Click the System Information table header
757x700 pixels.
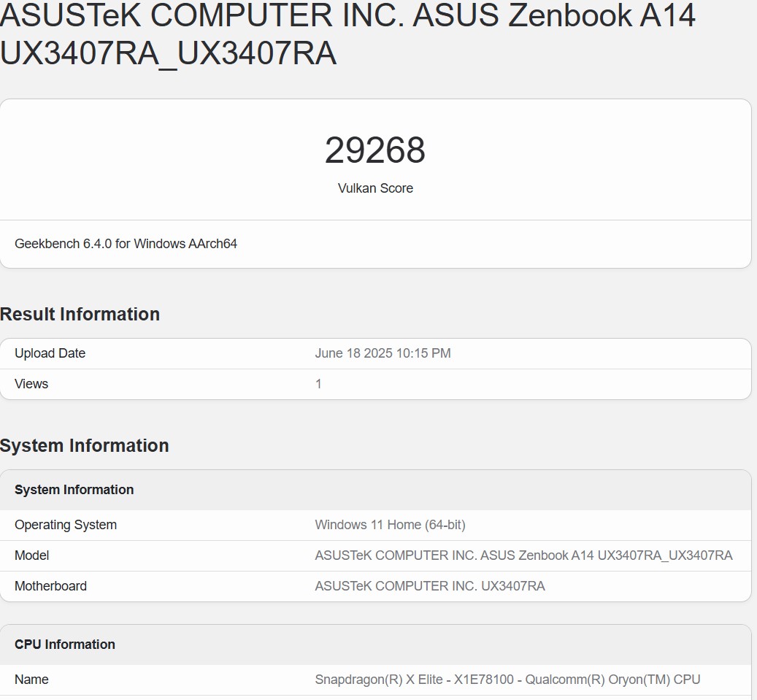click(x=74, y=490)
